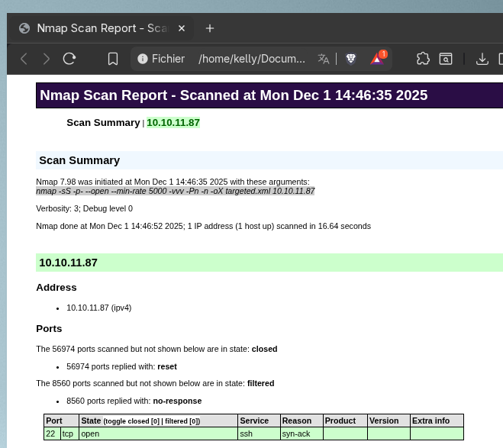This screenshot has height=448, width=503.
Task: Reload the Nmap report page
Action: (69, 59)
